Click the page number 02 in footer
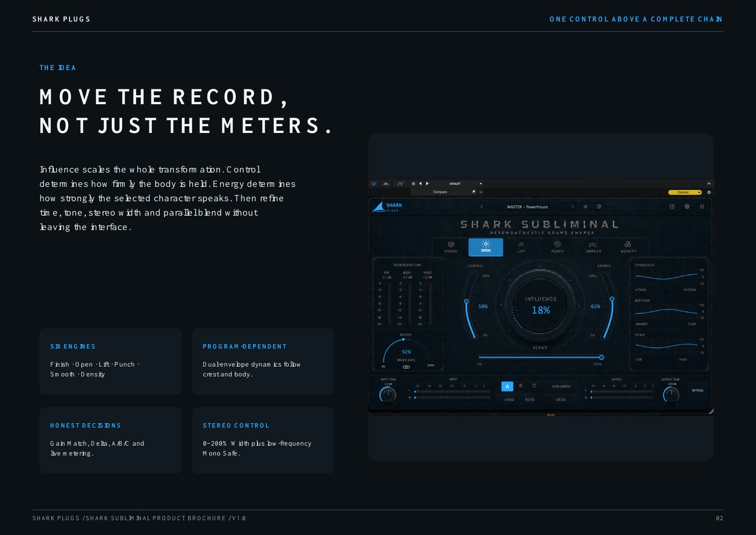 pyautogui.click(x=720, y=518)
